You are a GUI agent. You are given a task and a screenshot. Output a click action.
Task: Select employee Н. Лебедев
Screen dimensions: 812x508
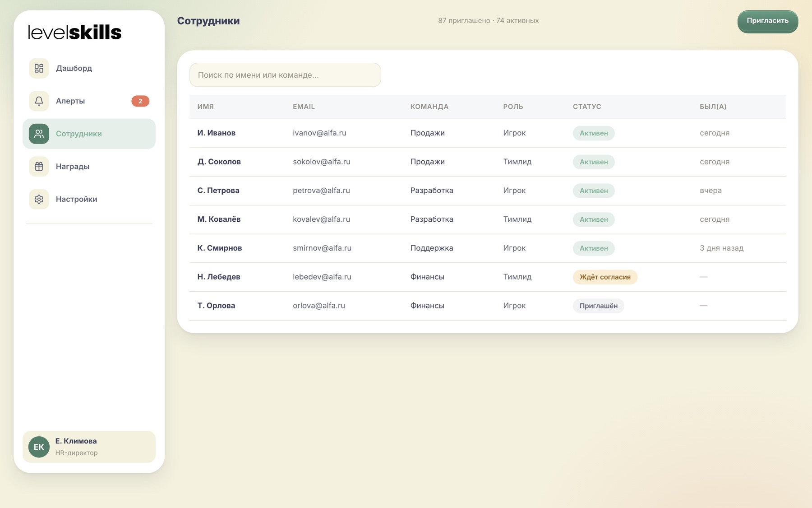point(219,277)
